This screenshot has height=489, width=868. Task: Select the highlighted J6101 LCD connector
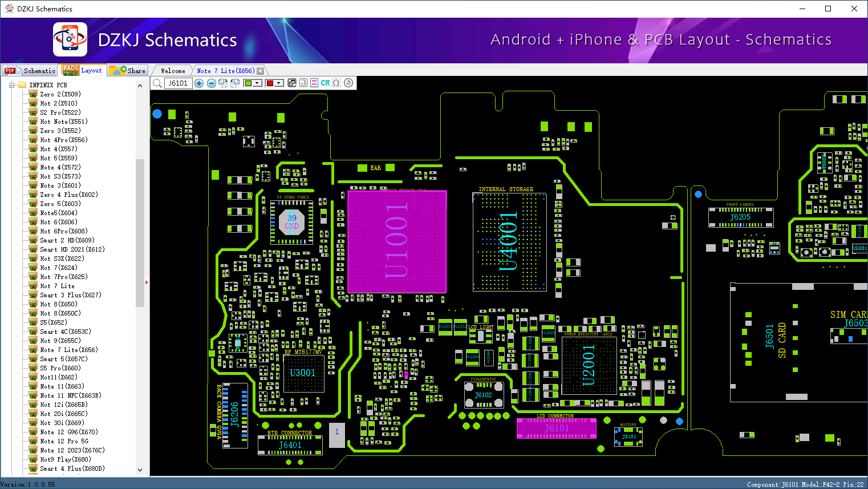tap(557, 428)
